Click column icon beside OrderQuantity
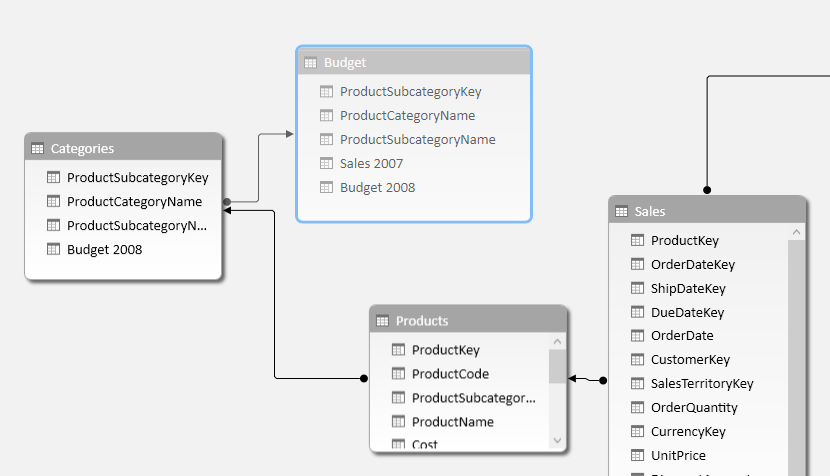Screen dimensions: 830x476 point(637,407)
